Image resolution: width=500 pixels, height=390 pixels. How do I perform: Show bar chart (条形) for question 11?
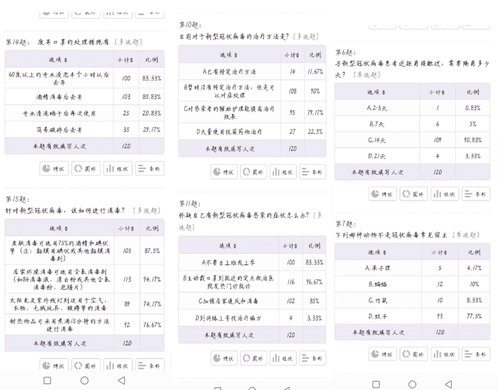(x=312, y=358)
